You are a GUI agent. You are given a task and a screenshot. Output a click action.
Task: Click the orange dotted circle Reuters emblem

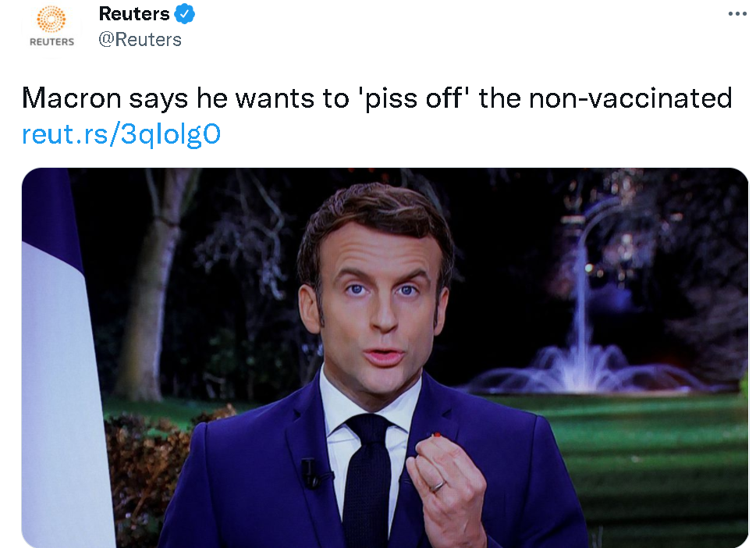tap(51, 19)
